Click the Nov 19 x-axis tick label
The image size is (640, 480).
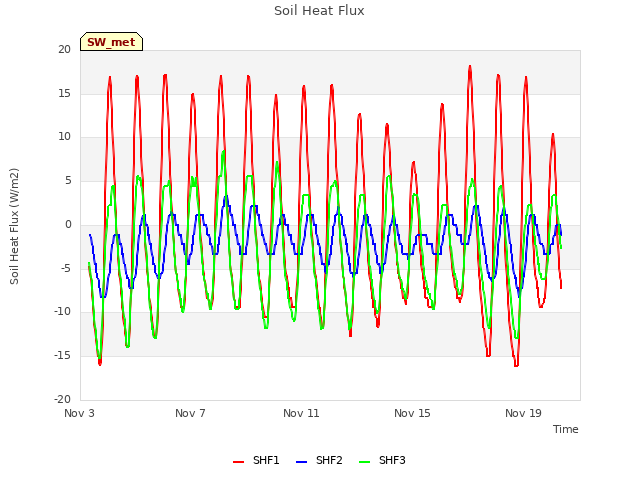[x=523, y=413]
